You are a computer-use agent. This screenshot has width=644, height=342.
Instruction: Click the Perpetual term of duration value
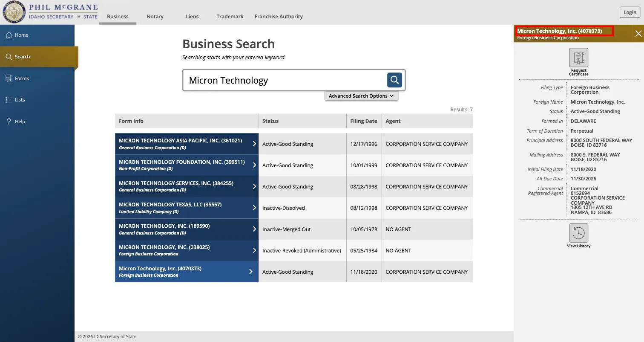point(582,131)
